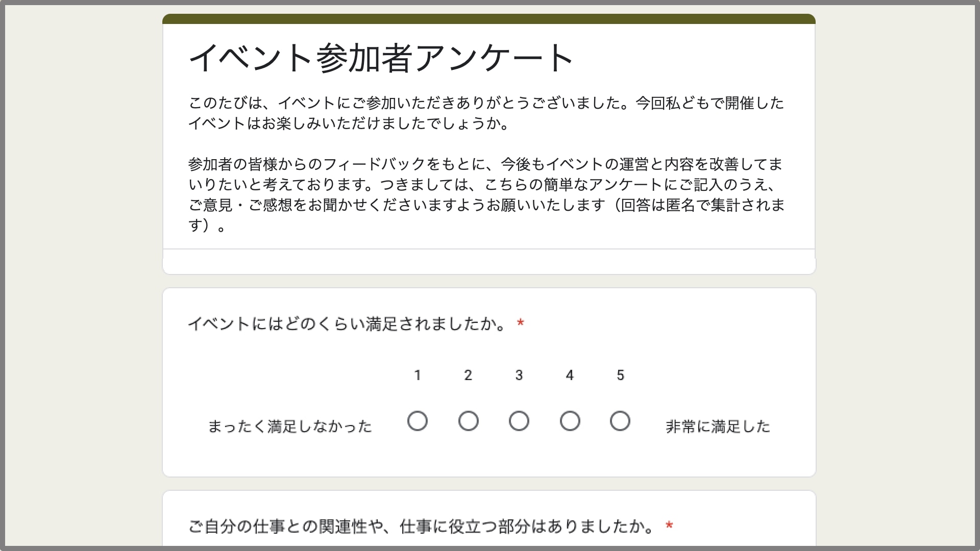Click the number label 5 above the scale

pos(620,375)
